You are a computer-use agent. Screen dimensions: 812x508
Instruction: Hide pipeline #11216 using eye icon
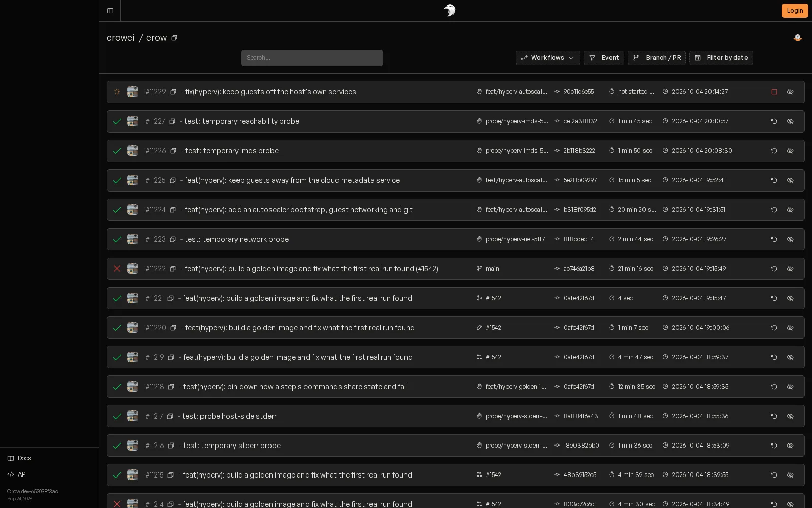(790, 446)
